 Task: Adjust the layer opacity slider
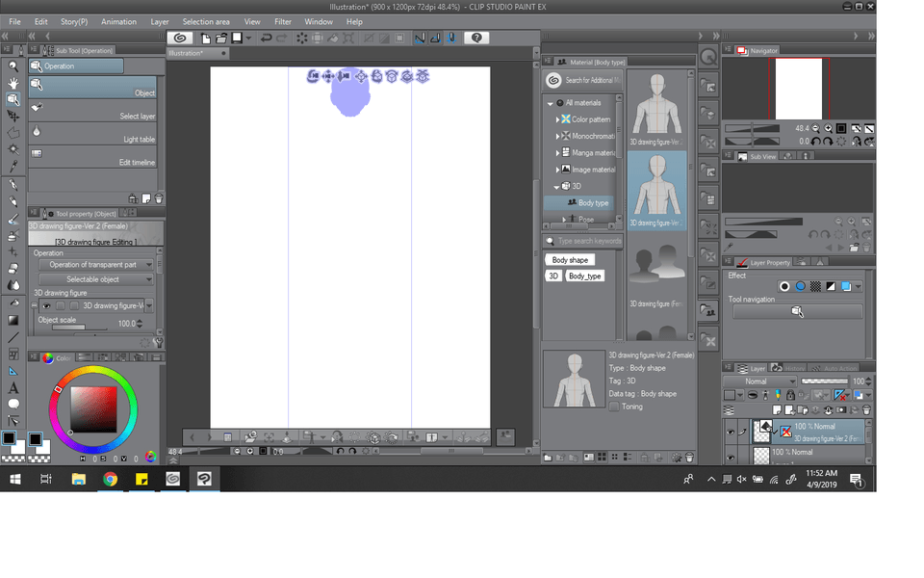click(825, 381)
